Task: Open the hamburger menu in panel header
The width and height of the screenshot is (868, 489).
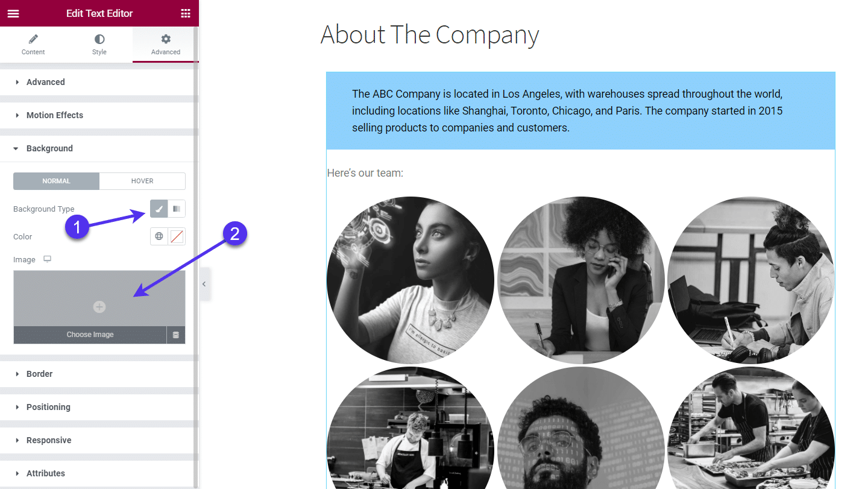Action: [13, 13]
